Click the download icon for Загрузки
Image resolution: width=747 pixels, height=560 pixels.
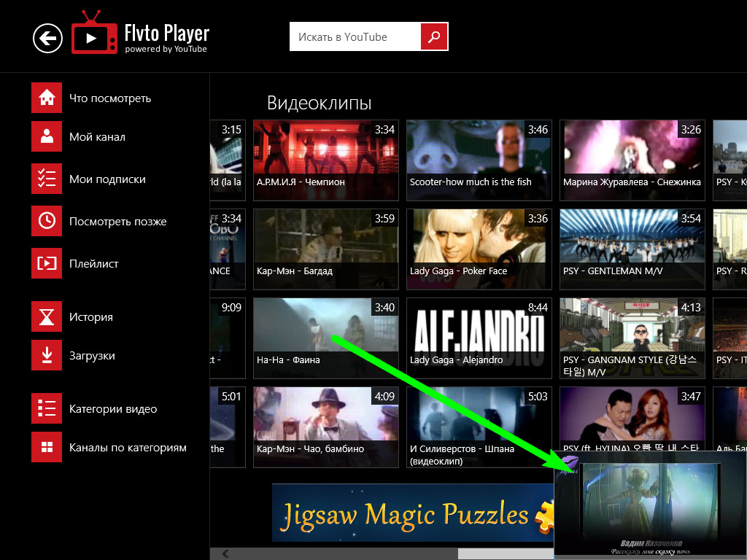[47, 355]
